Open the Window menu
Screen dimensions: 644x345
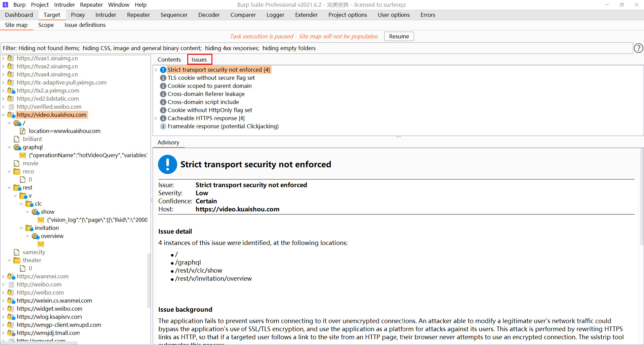(x=119, y=5)
